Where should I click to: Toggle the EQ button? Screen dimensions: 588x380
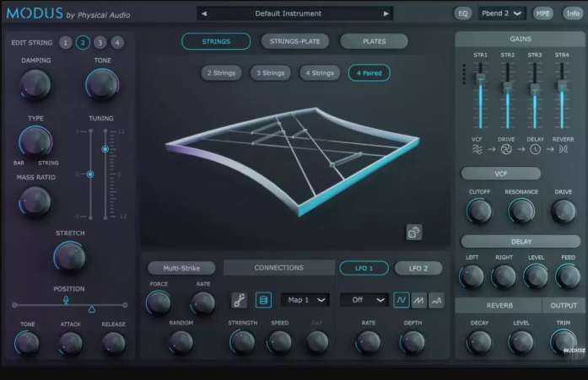coord(463,13)
